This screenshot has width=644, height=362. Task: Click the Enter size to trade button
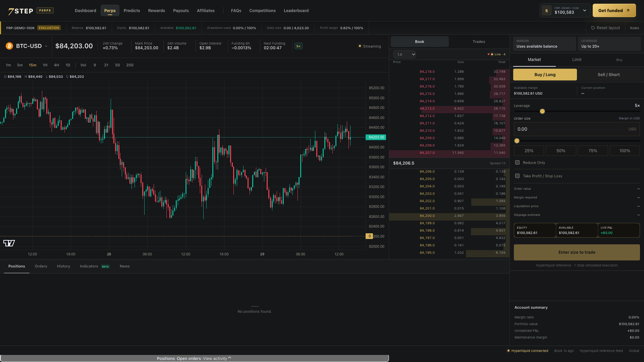[x=577, y=252]
